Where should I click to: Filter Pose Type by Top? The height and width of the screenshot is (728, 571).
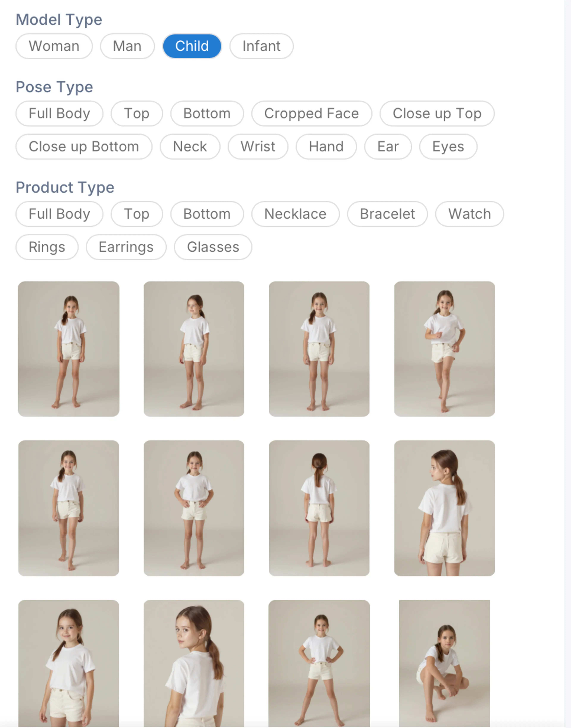pyautogui.click(x=137, y=114)
